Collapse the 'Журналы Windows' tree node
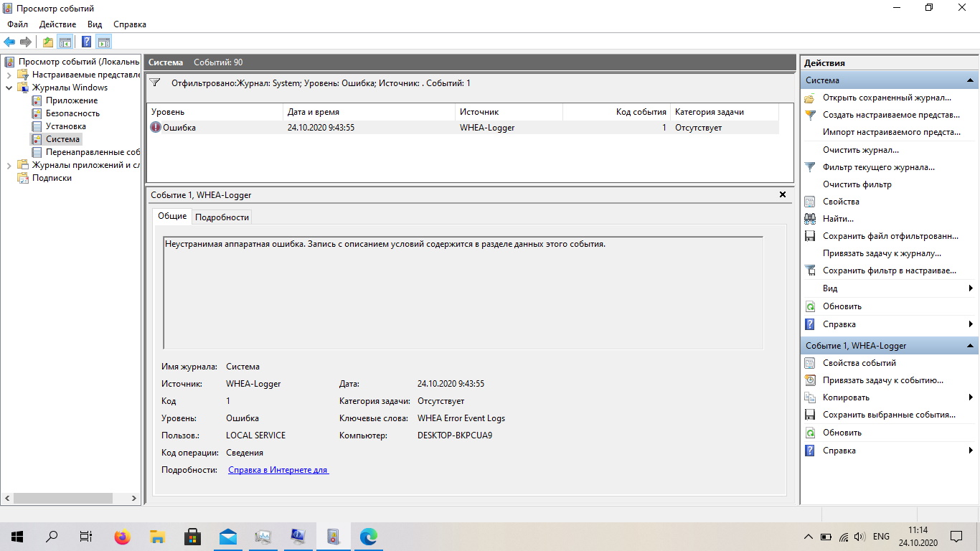This screenshot has height=551, width=980. pos(9,88)
